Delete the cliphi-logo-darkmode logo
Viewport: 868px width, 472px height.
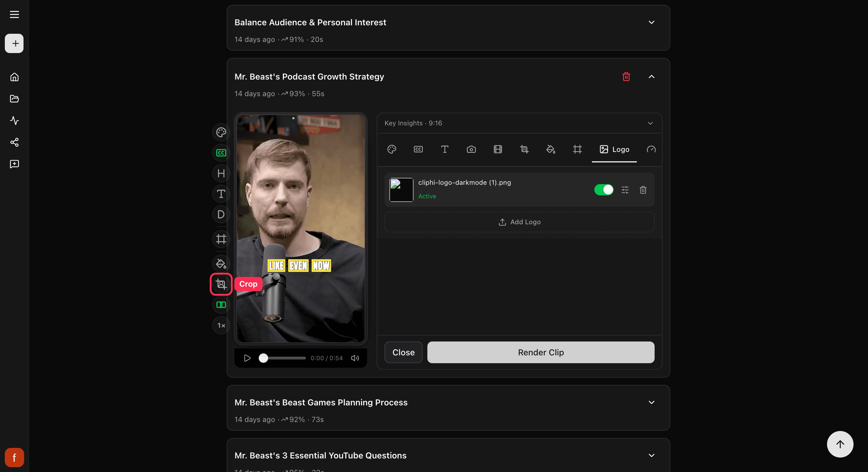[643, 190]
